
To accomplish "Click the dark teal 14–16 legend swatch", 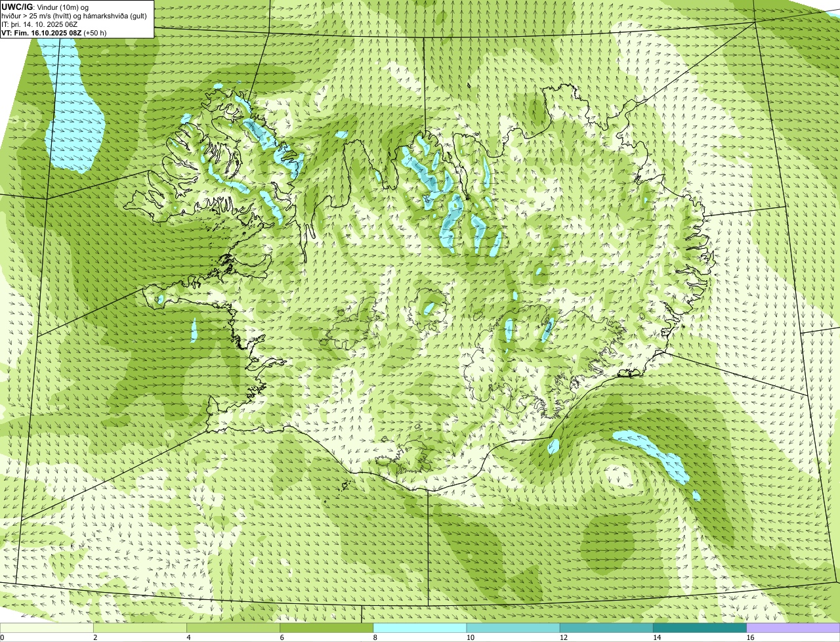I will [x=700, y=628].
